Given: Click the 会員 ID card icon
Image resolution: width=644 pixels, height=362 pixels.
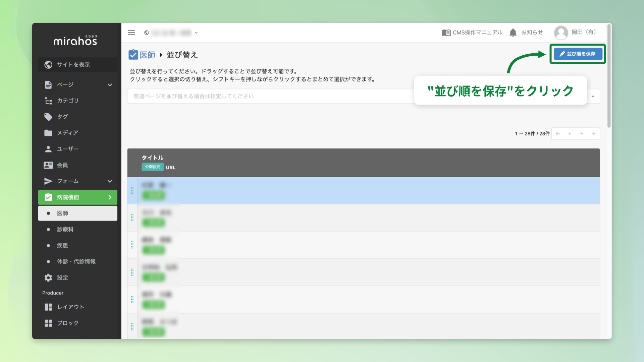Looking at the screenshot, I should tap(48, 165).
